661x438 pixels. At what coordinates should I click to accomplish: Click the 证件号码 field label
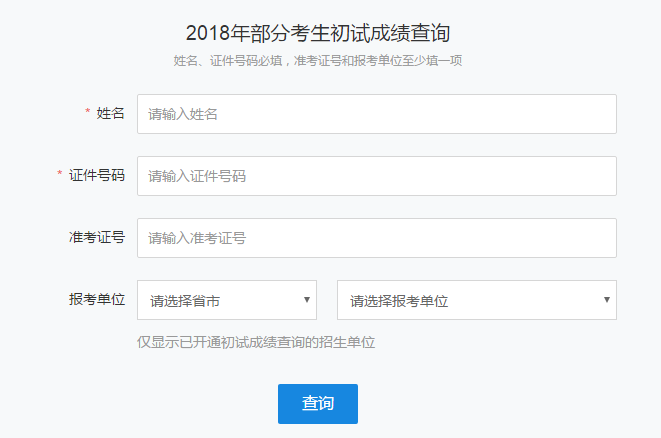[x=96, y=175]
